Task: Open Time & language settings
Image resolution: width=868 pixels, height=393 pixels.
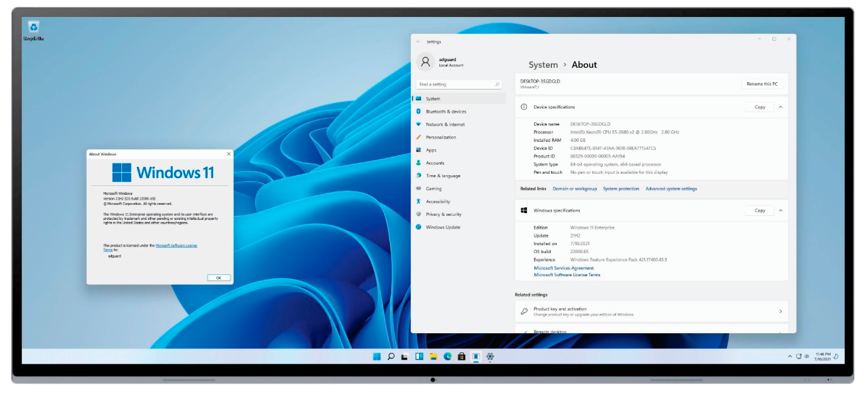Action: tap(459, 176)
